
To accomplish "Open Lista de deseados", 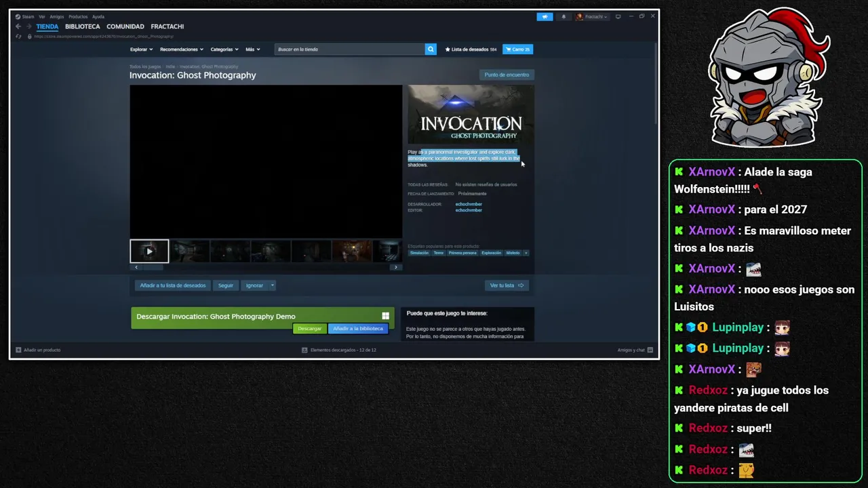I will [471, 49].
